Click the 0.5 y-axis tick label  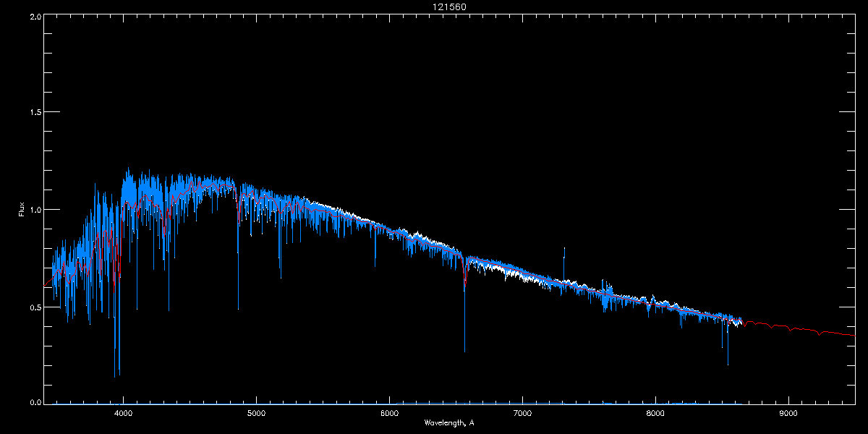click(33, 307)
